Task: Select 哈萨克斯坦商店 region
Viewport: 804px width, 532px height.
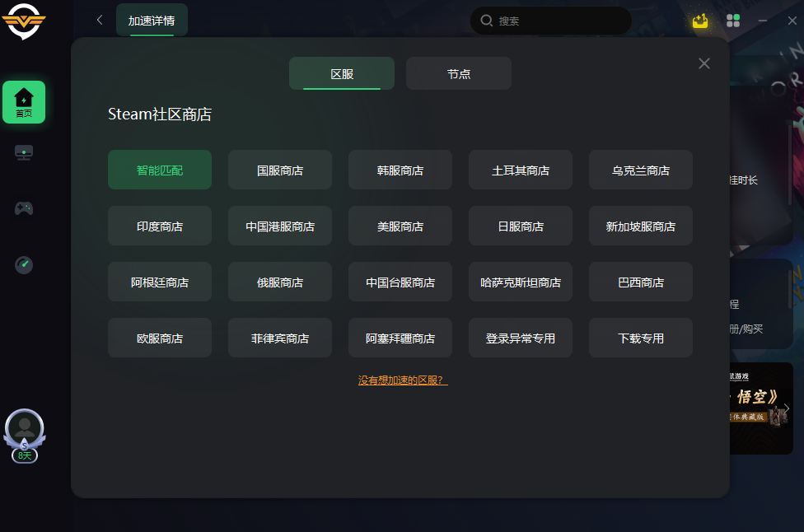Action: [x=521, y=282]
